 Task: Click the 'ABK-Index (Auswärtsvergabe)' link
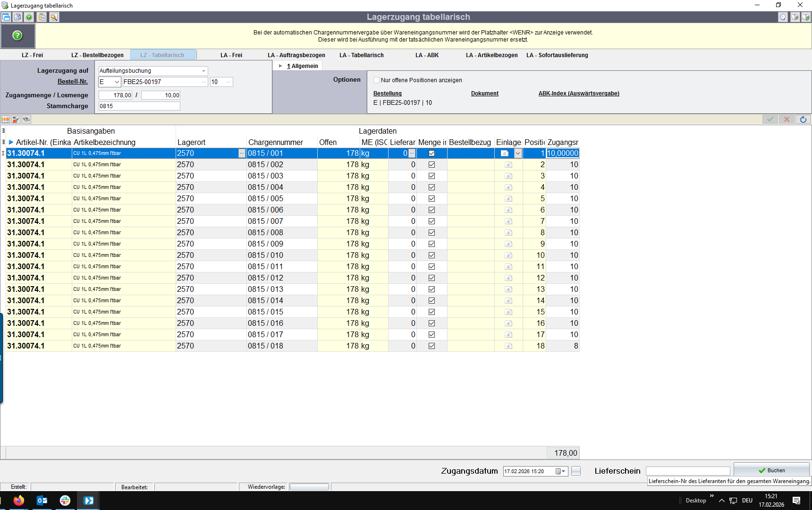[579, 93]
